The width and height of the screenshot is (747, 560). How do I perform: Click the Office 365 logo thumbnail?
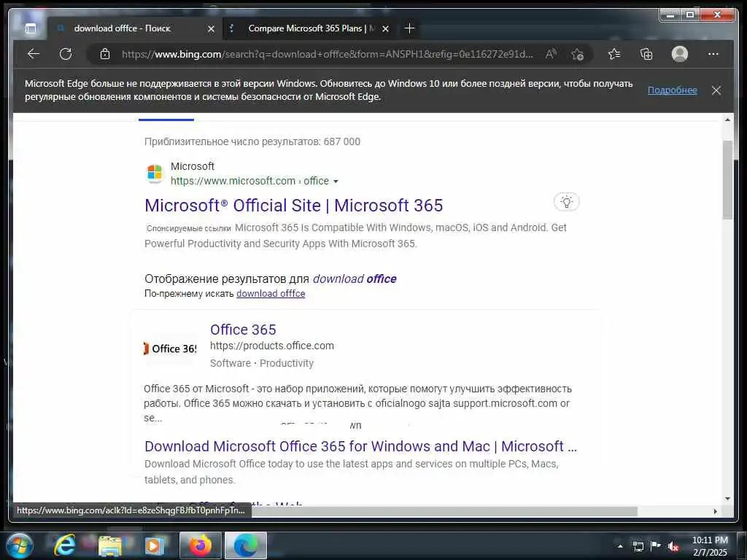tap(171, 349)
